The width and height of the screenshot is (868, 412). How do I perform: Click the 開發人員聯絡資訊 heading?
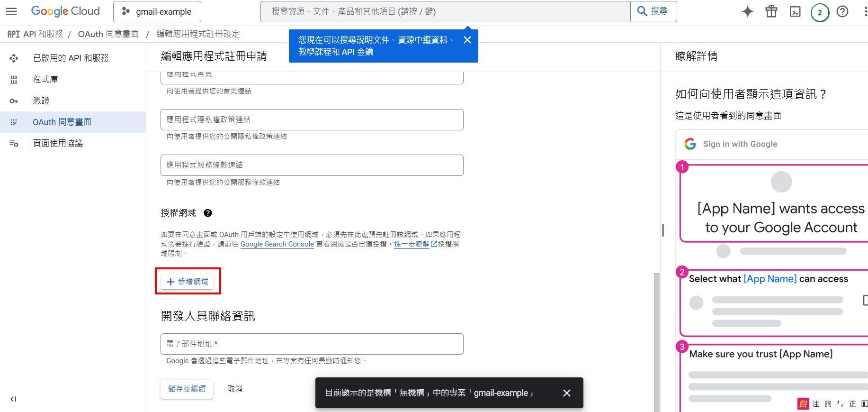coord(208,316)
